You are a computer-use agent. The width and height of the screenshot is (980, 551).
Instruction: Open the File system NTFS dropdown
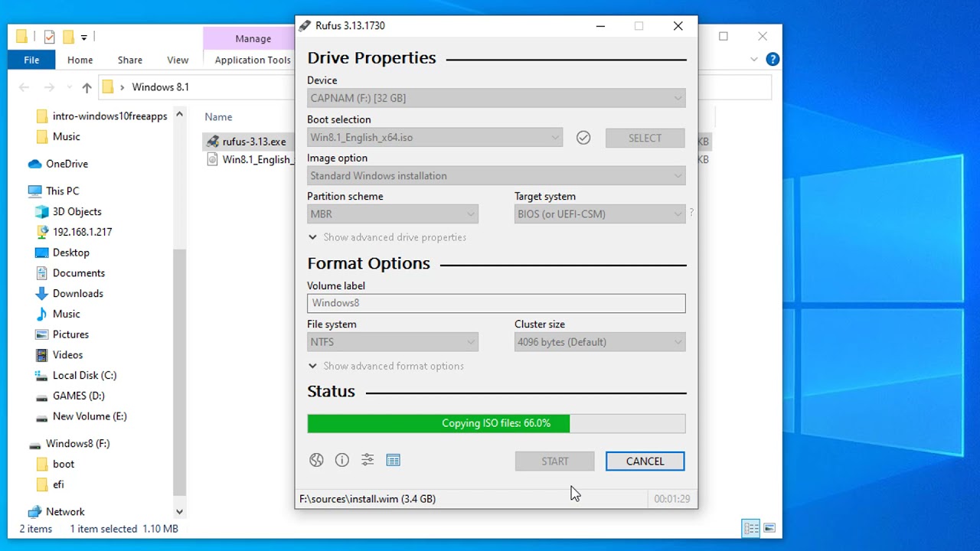pyautogui.click(x=393, y=342)
